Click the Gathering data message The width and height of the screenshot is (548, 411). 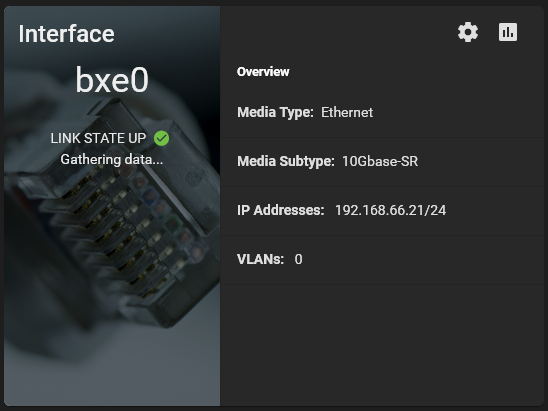(112, 159)
